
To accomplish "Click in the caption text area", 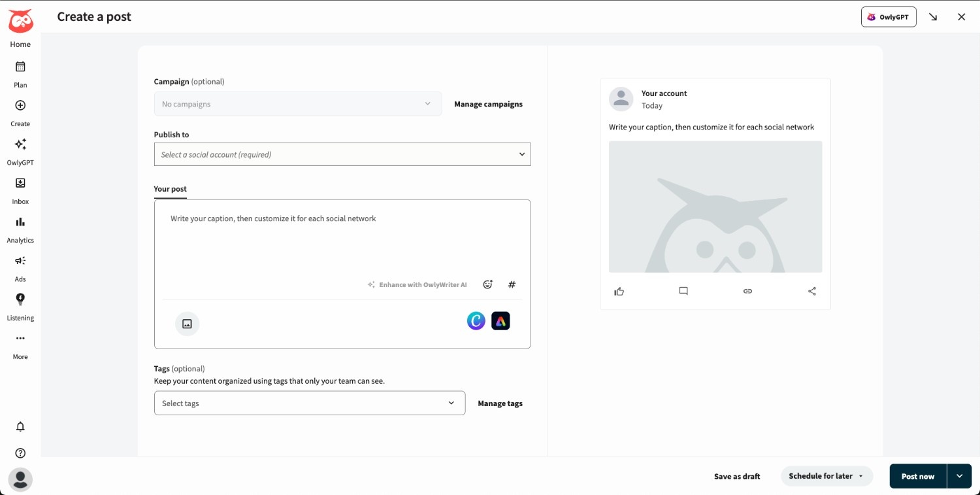I will 342,239.
